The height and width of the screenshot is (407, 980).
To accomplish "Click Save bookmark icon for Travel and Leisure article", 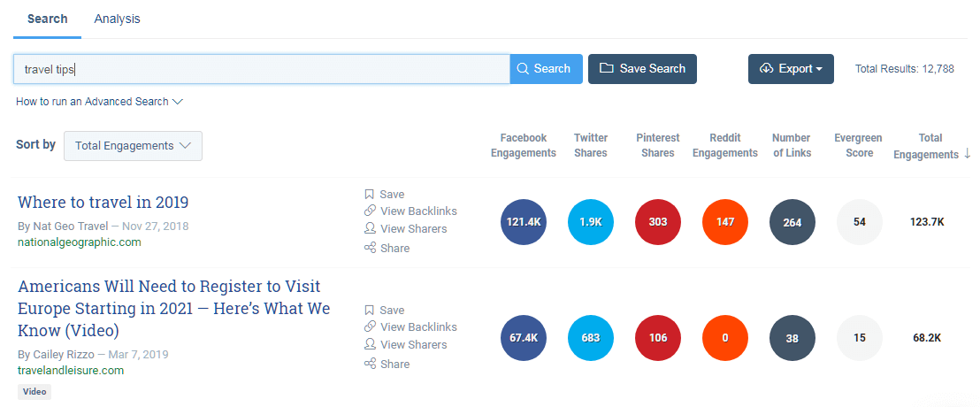I will coord(370,311).
